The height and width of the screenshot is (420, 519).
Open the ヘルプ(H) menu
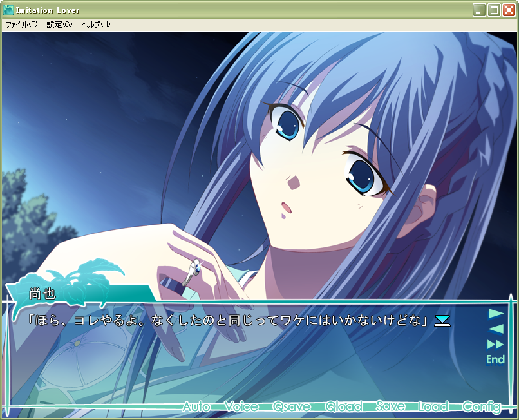(x=96, y=24)
